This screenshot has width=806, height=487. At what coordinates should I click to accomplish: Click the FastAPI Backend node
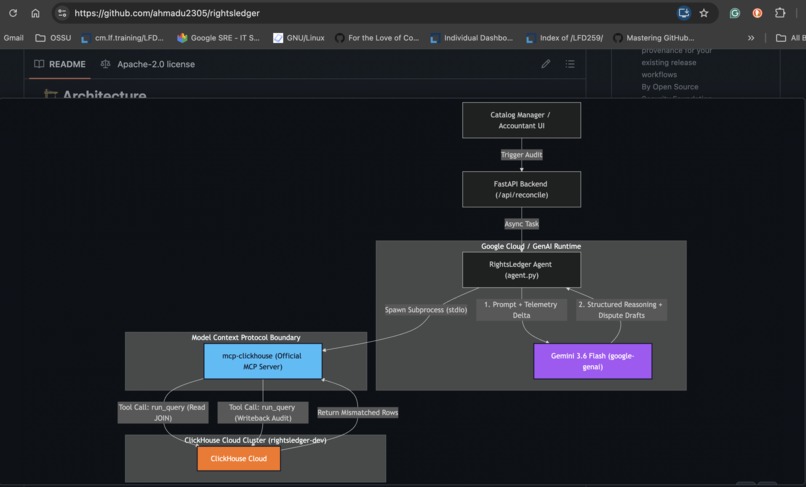521,189
